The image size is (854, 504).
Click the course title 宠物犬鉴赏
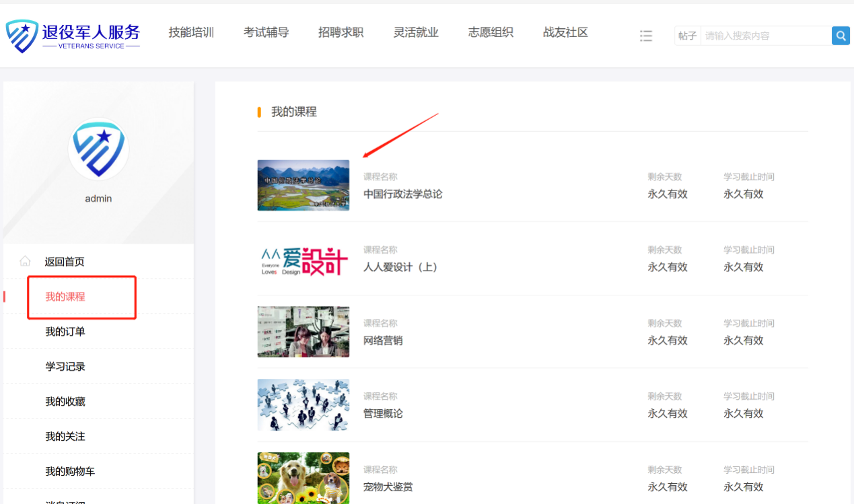click(388, 487)
